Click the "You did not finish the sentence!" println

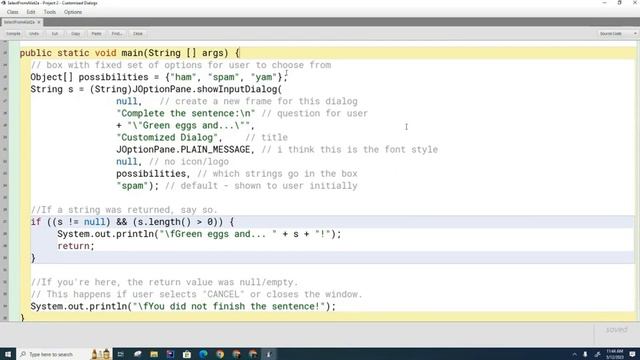183,307
